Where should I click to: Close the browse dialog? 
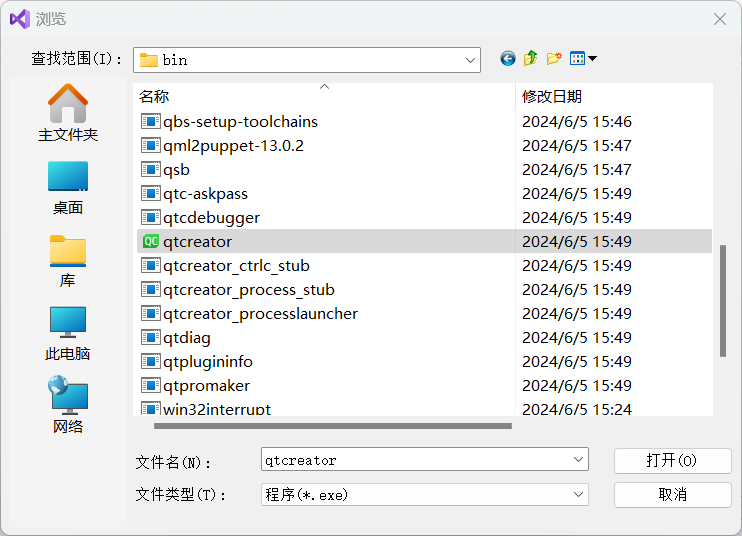click(x=720, y=19)
